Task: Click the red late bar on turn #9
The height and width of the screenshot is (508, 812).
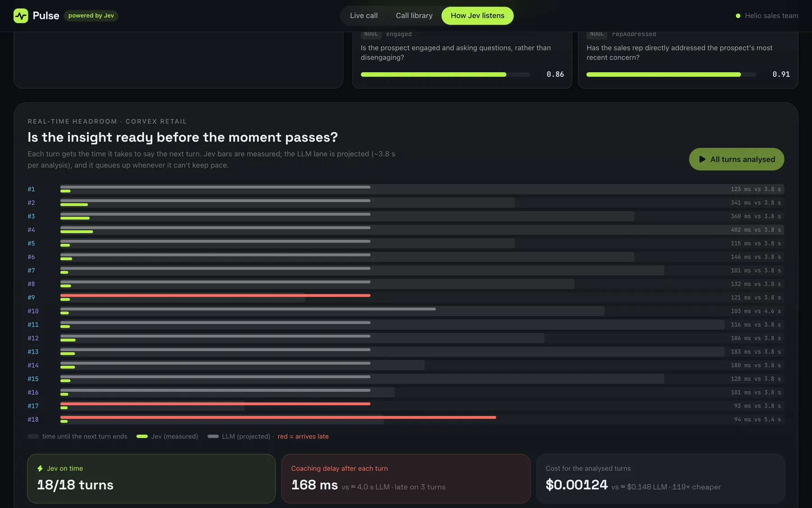Action: click(215, 295)
